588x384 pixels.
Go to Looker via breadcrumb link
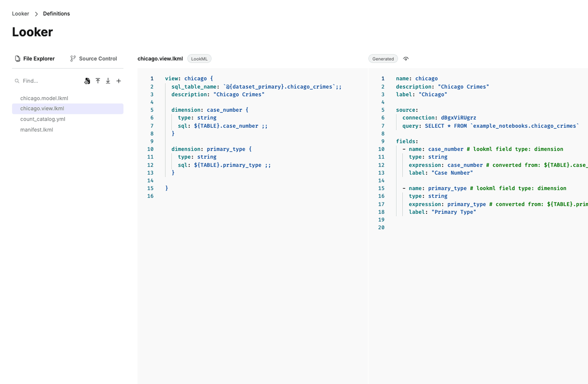click(21, 14)
